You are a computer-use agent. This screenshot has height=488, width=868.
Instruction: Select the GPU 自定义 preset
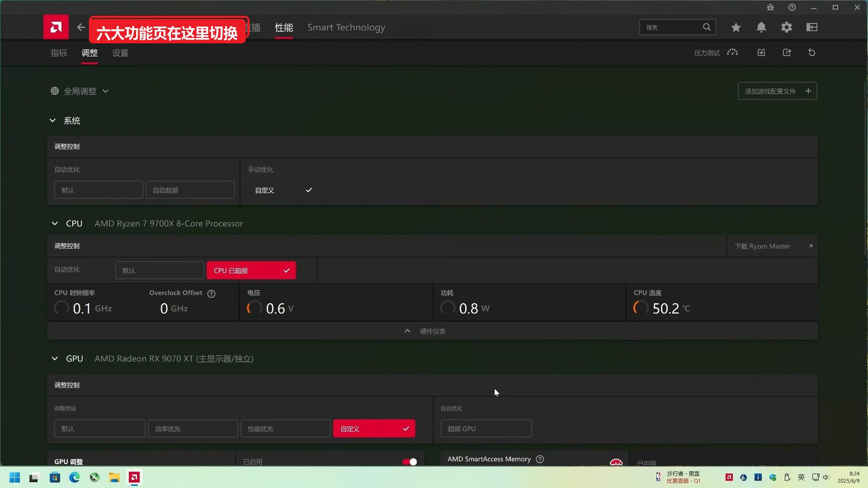(x=374, y=429)
